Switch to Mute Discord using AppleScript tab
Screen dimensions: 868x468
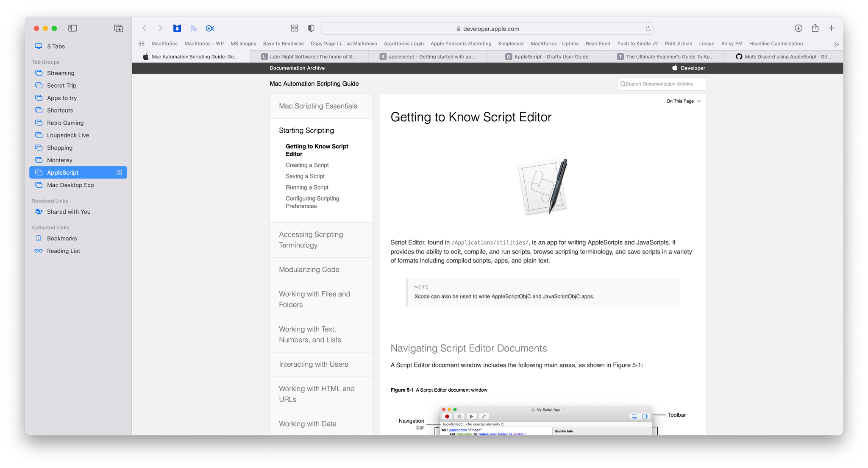[784, 56]
